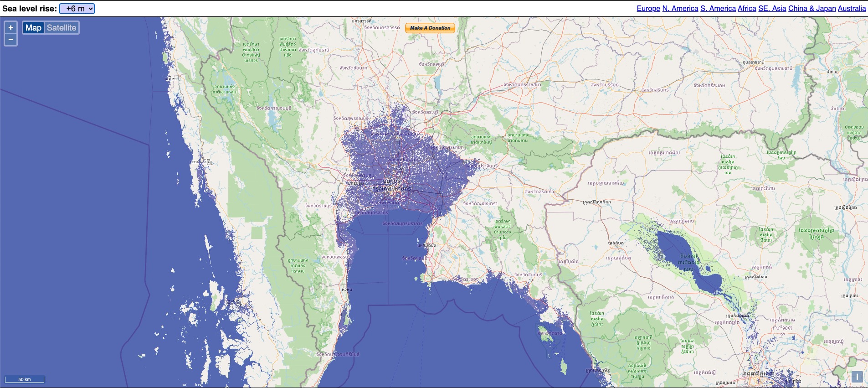Open the S. America region link
868x388 pixels.
pos(718,8)
